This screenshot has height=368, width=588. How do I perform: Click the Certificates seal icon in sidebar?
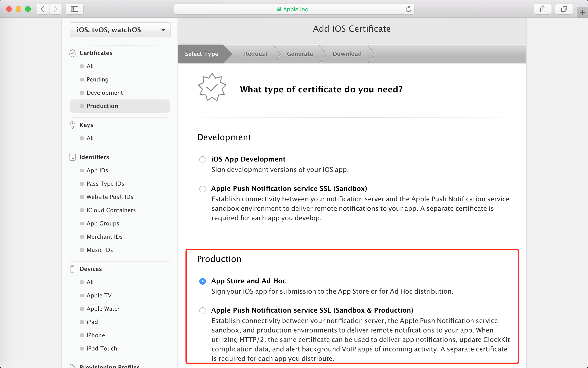[72, 53]
